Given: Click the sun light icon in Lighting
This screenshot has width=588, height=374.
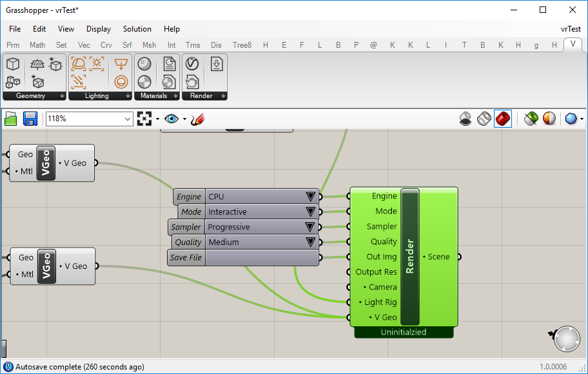Looking at the screenshot, I should coord(97,63).
